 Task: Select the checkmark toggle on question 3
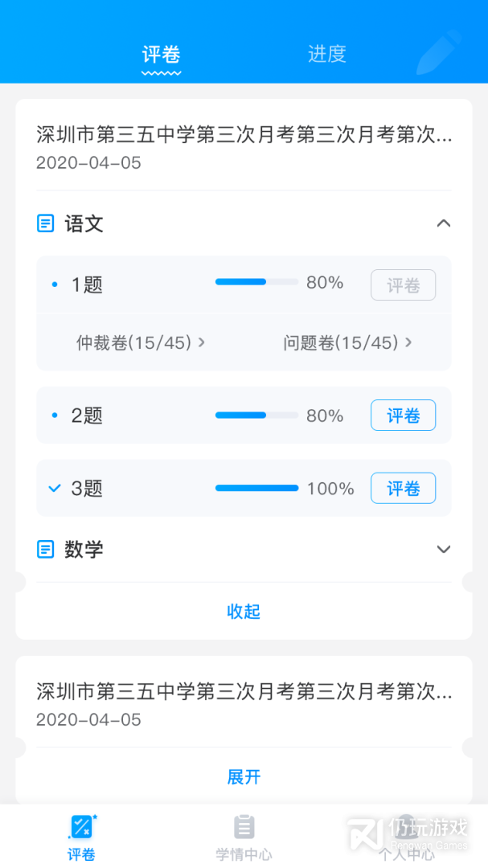(54, 487)
